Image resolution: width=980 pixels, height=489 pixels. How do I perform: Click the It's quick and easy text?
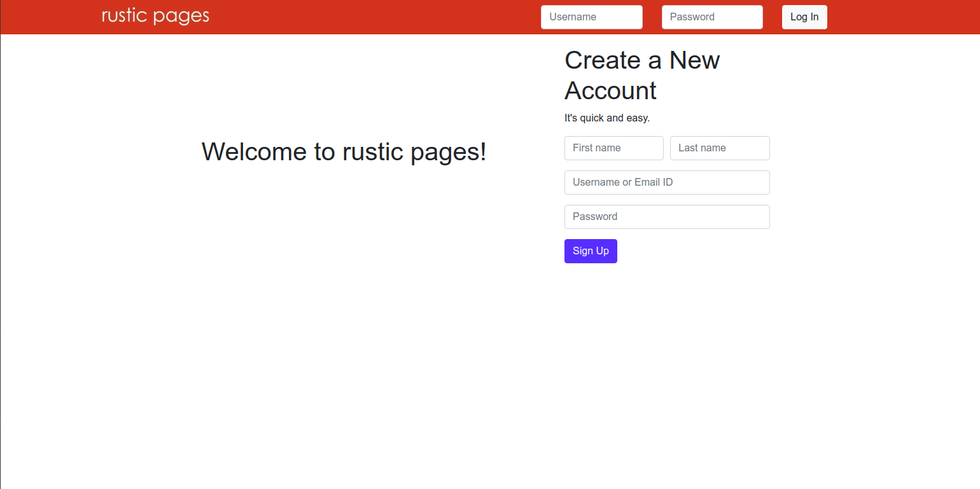pyautogui.click(x=607, y=118)
